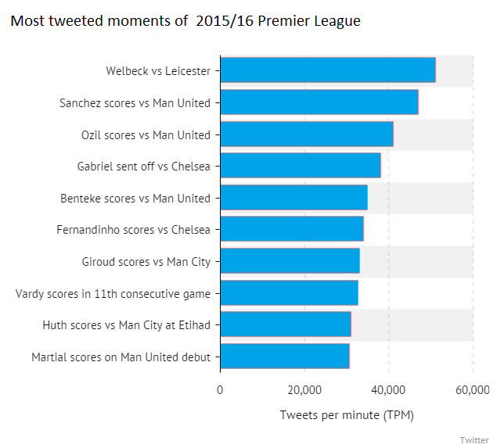The width and height of the screenshot is (497, 448).
Task: Click the Giroud scores vs Man City bar
Action: (x=290, y=261)
